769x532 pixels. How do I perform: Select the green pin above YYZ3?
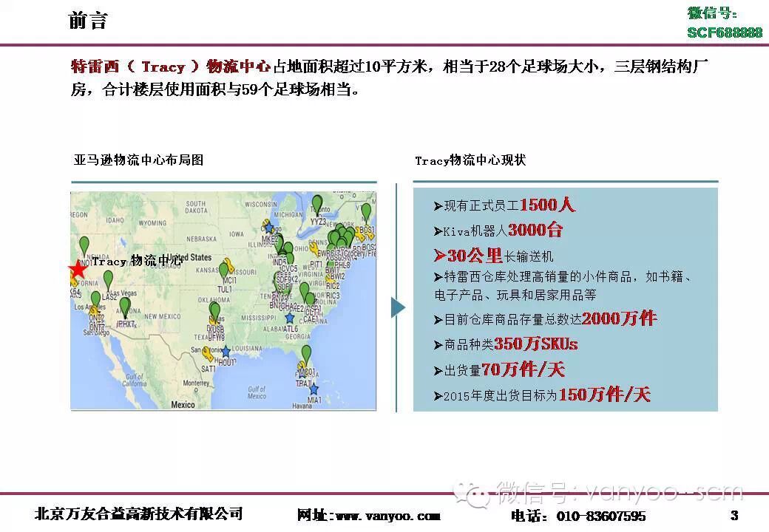[317, 204]
